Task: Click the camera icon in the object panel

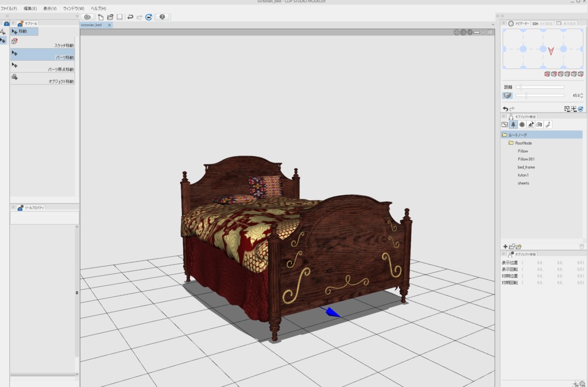Action: (x=540, y=124)
